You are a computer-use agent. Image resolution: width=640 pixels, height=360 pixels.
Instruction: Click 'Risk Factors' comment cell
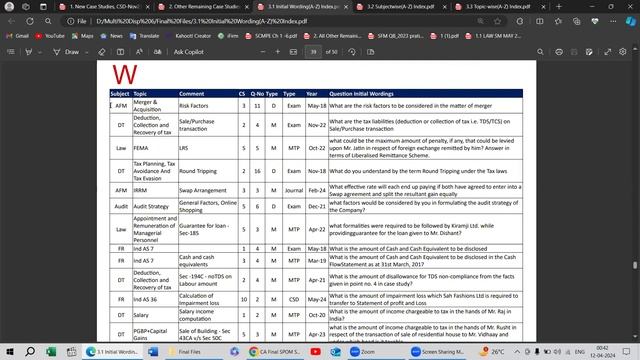208,106
